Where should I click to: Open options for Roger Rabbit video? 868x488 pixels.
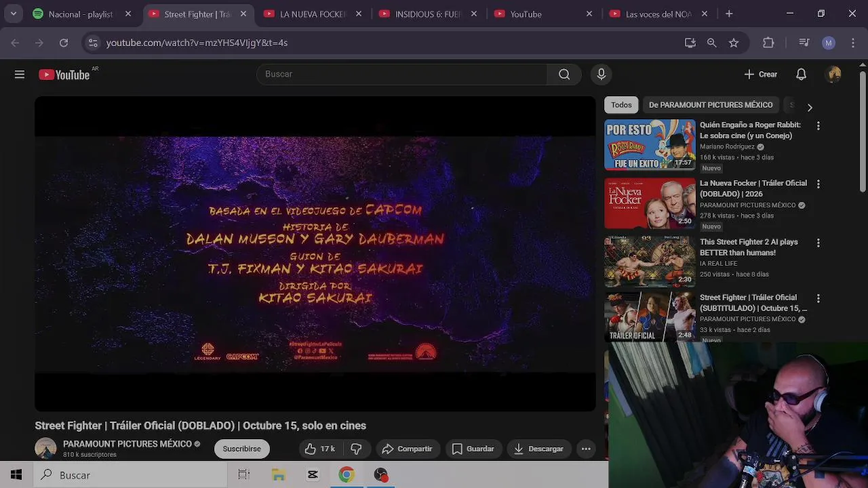(818, 126)
